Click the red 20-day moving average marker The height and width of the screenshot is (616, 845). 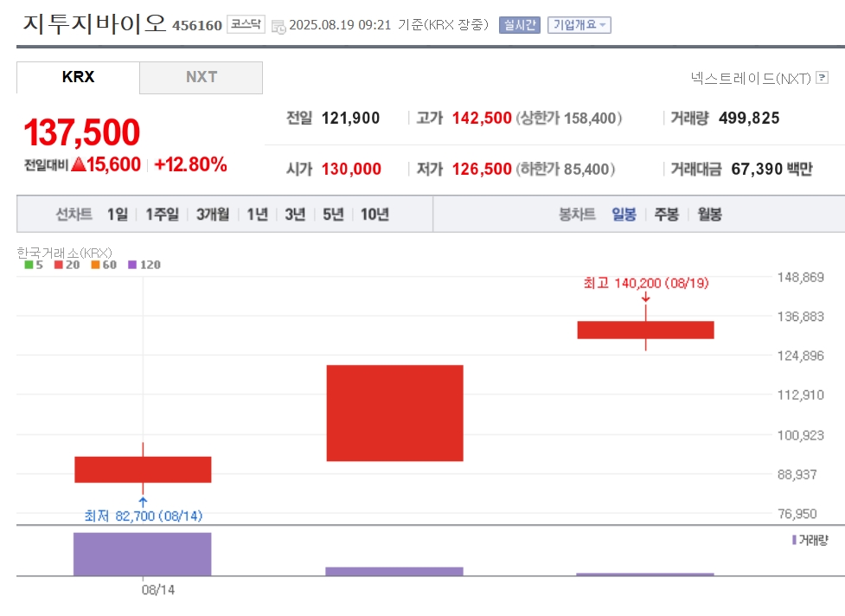coord(59,265)
